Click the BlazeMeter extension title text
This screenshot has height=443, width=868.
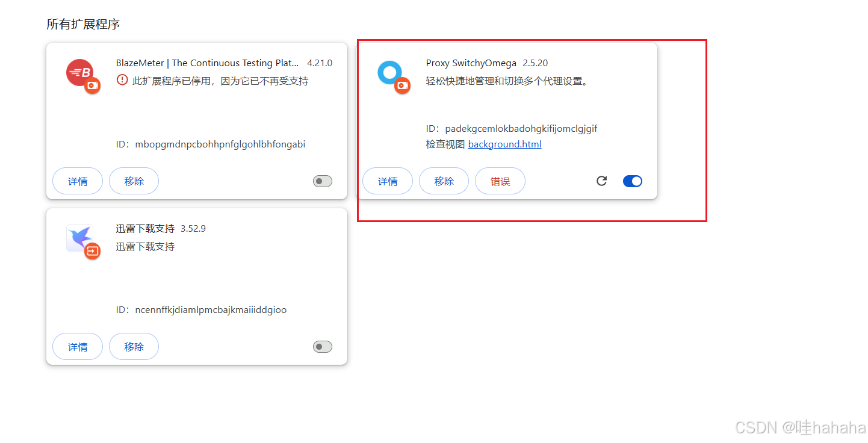pyautogui.click(x=208, y=63)
